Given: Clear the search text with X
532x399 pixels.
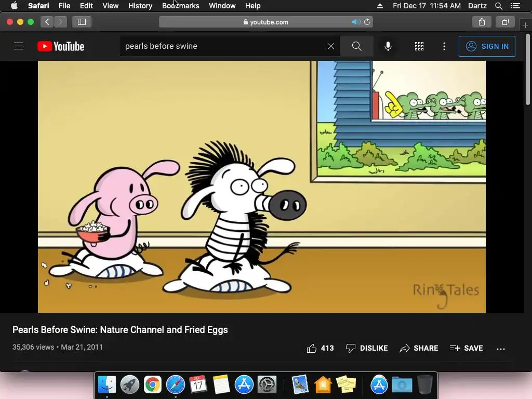Looking at the screenshot, I should (331, 46).
